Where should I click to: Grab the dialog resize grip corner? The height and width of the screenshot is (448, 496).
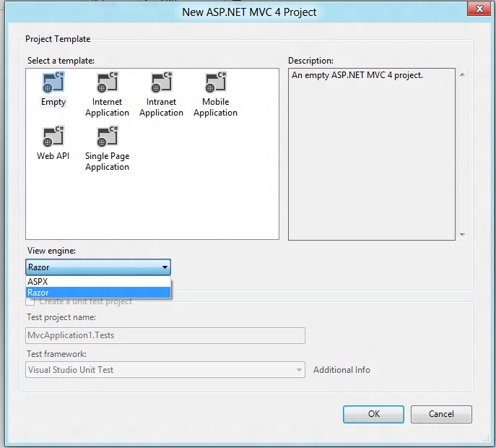487,438
